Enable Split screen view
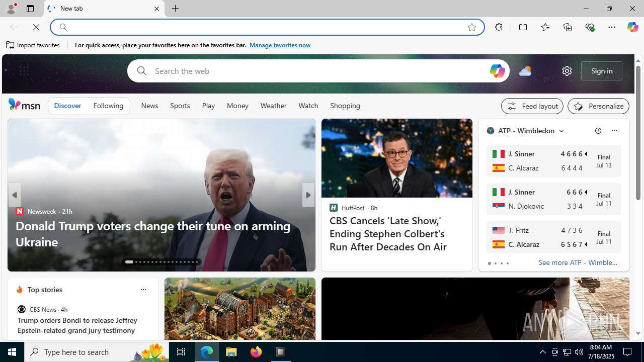644x362 pixels. [523, 27]
